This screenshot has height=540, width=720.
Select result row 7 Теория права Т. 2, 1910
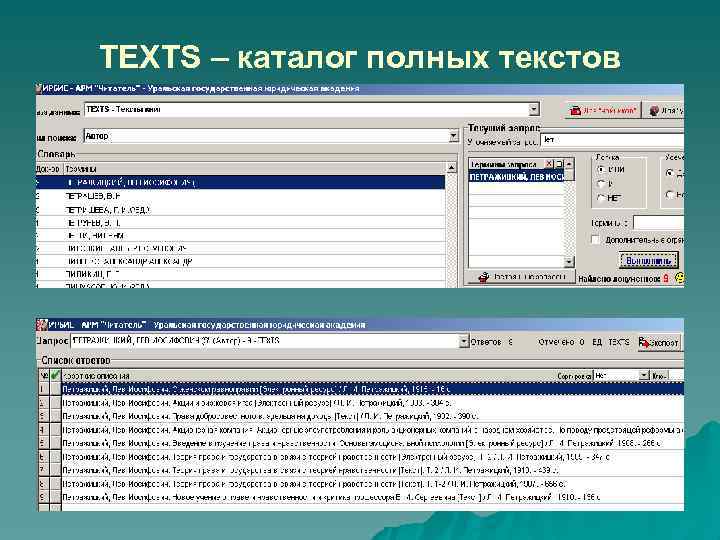[372, 470]
